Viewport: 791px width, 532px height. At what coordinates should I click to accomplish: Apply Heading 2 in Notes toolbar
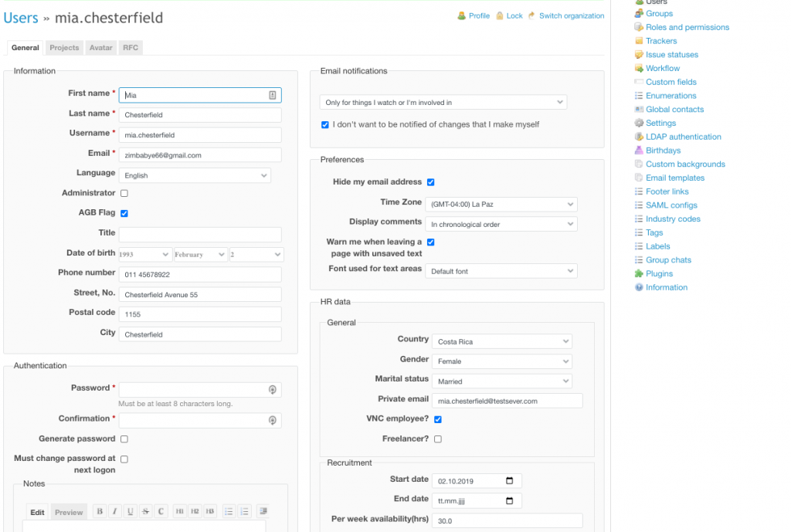(195, 511)
